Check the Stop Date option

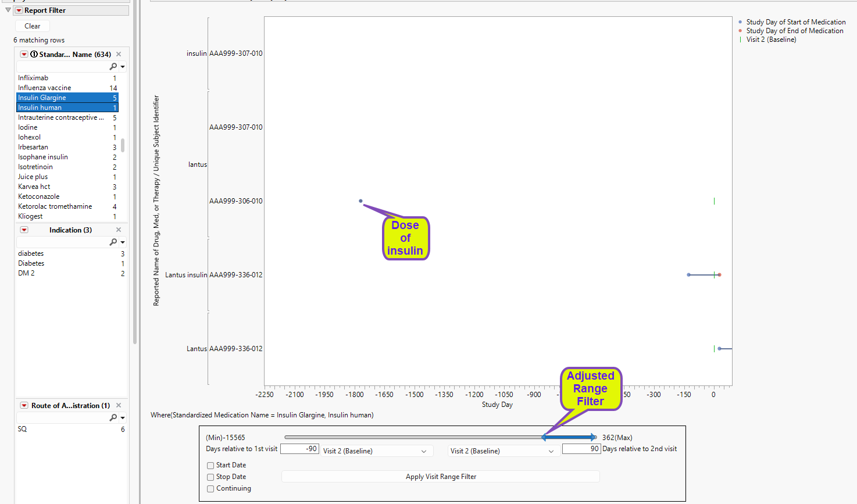(210, 477)
